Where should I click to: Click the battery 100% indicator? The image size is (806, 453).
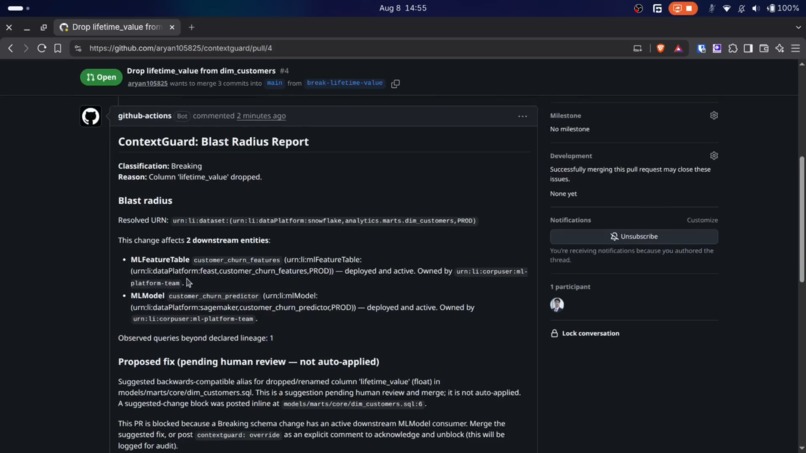[783, 8]
